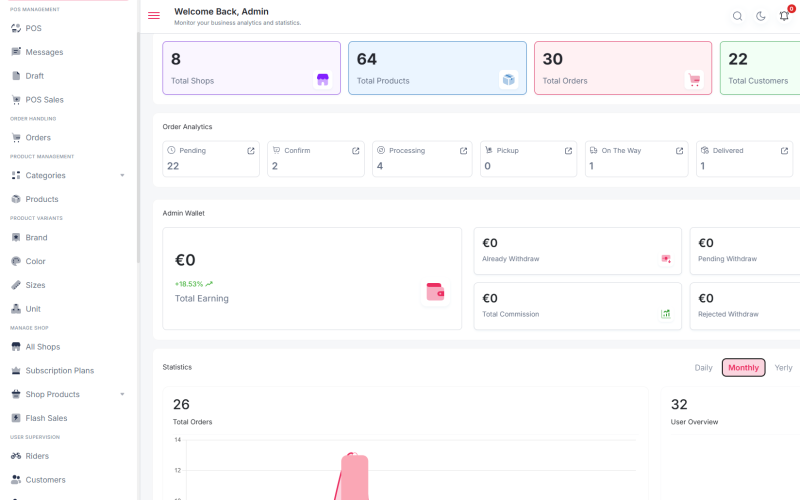Click the POS sidebar icon

[x=16, y=28]
